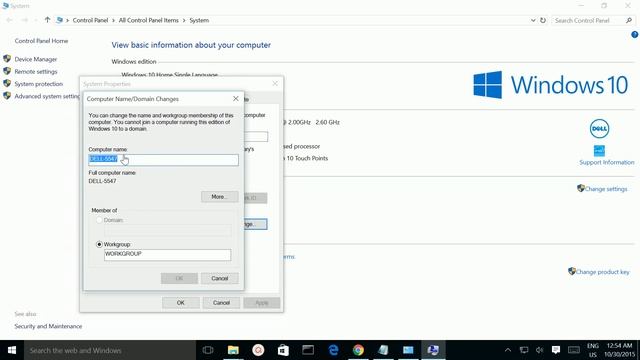The image size is (640, 360).
Task: Click the shield icon beside Device Manager
Action: coord(7,59)
